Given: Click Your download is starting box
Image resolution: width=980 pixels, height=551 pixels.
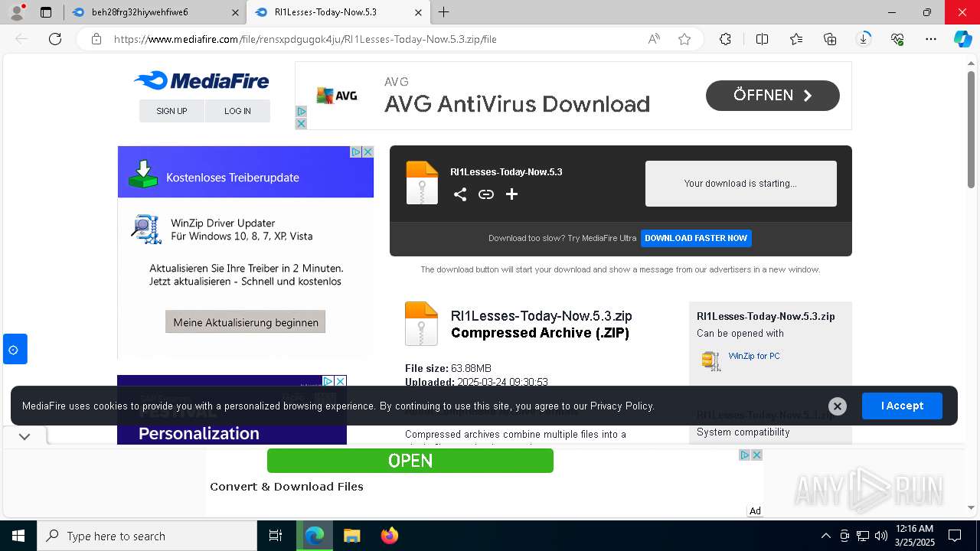Looking at the screenshot, I should tap(740, 184).
